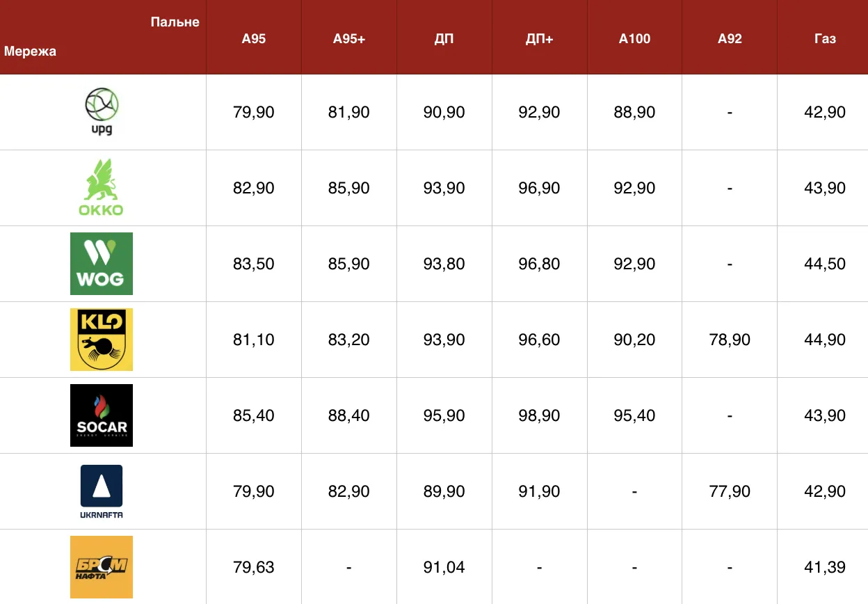This screenshot has width=868, height=604.
Task: Click UPG's ДП+ price 92,90
Action: point(540,112)
